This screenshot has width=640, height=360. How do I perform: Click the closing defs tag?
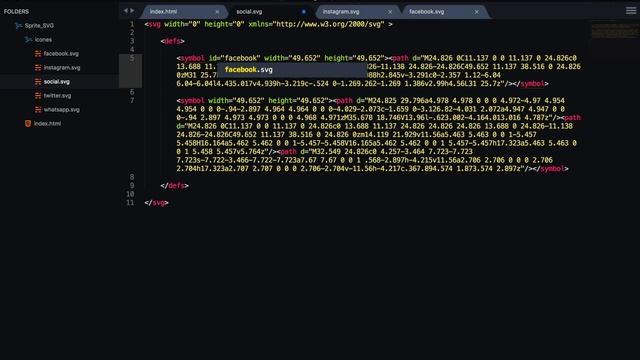(174, 186)
